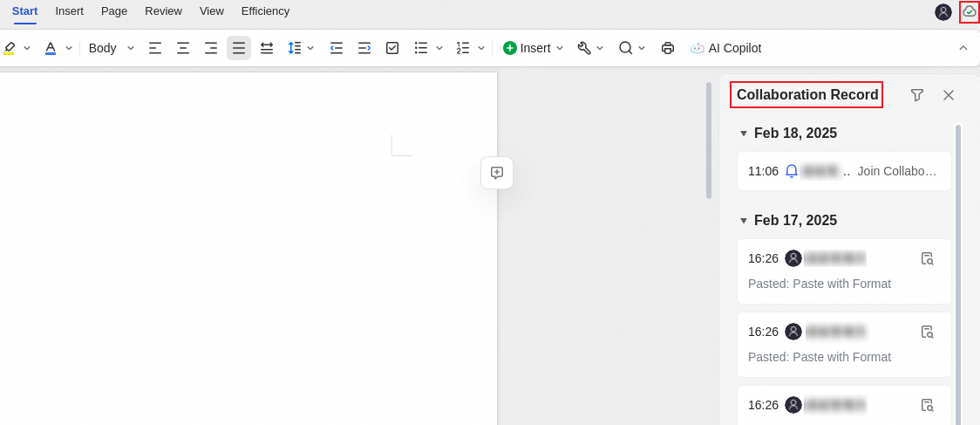Increase paragraph indent
This screenshot has height=425, width=980.
pos(365,48)
